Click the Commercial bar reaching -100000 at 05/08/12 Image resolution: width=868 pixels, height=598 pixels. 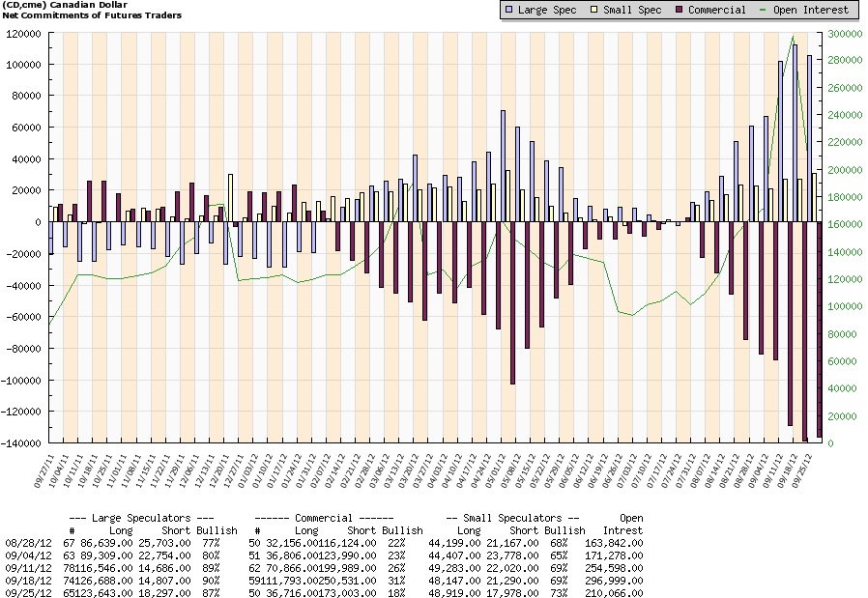point(512,302)
